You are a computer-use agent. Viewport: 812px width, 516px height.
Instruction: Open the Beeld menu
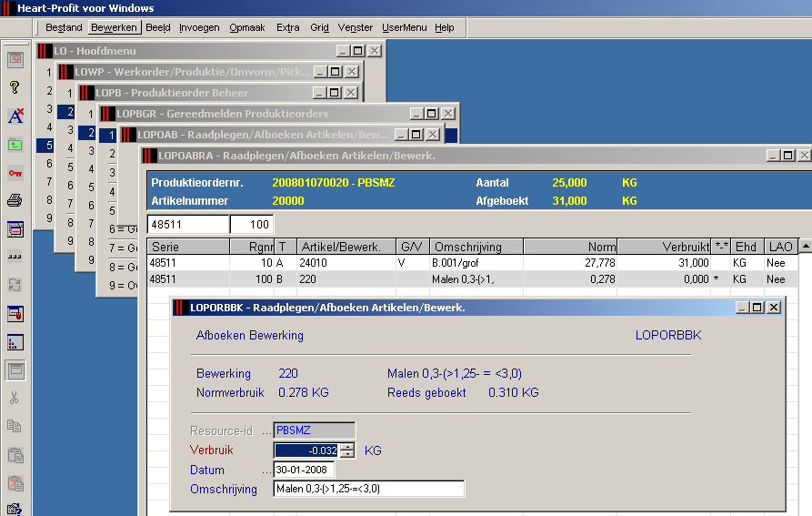[158, 27]
